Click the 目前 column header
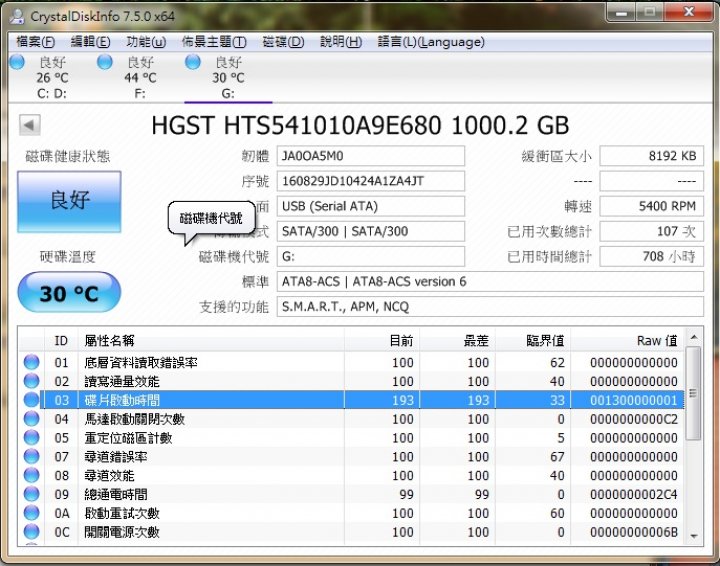The image size is (720, 566). [x=382, y=341]
